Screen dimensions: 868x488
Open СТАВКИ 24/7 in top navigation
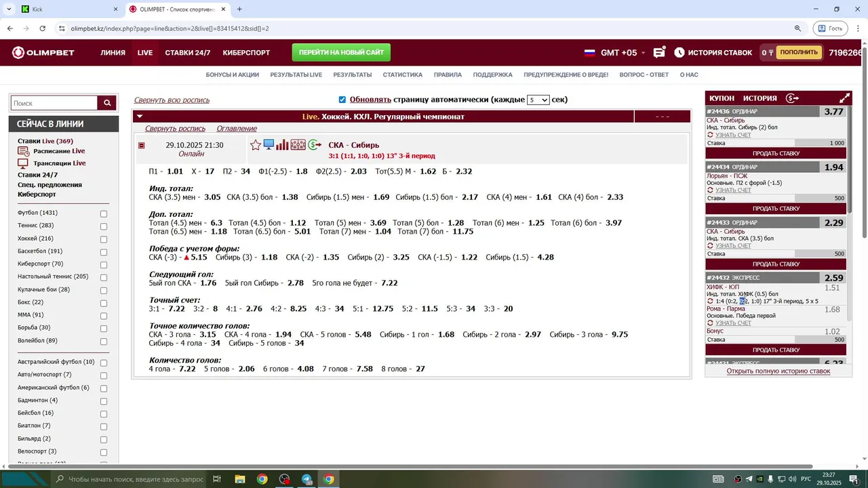click(188, 52)
